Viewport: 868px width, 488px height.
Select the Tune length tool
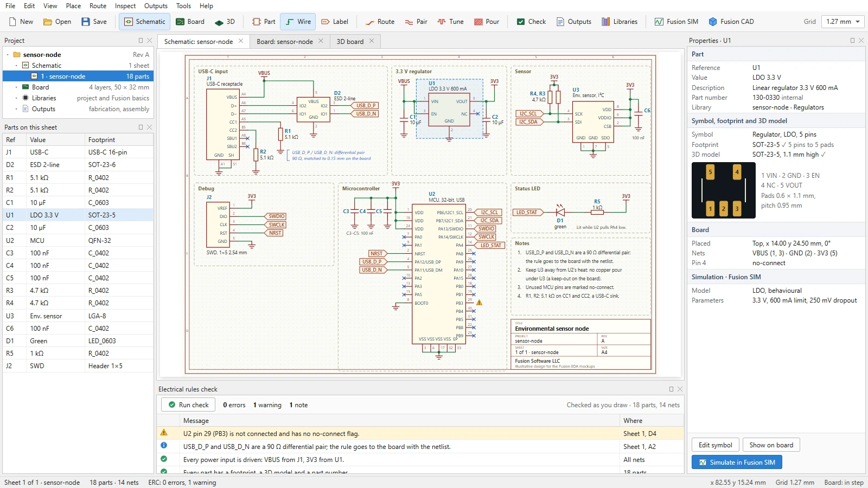(450, 22)
